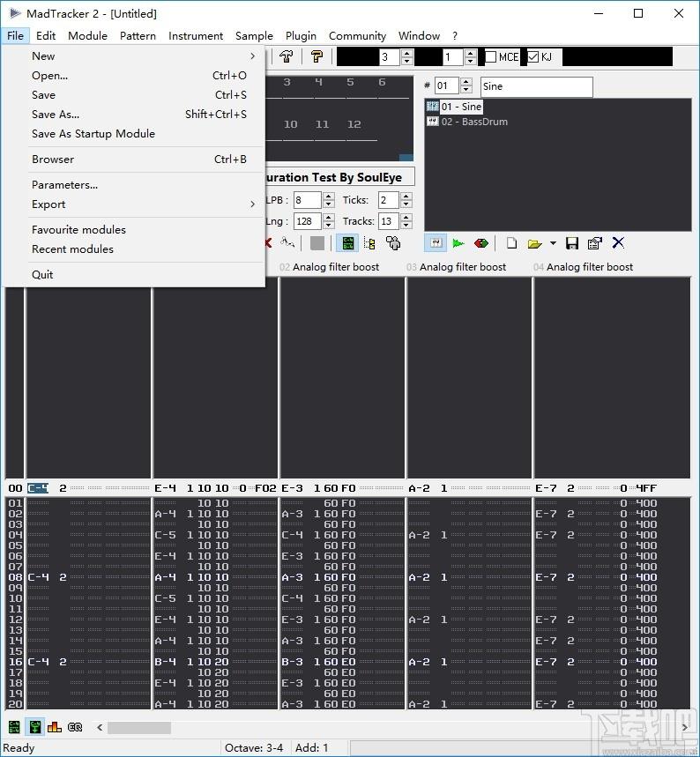Click the 01 - Sine instrument icon
This screenshot has width=700, height=757.
432,107
